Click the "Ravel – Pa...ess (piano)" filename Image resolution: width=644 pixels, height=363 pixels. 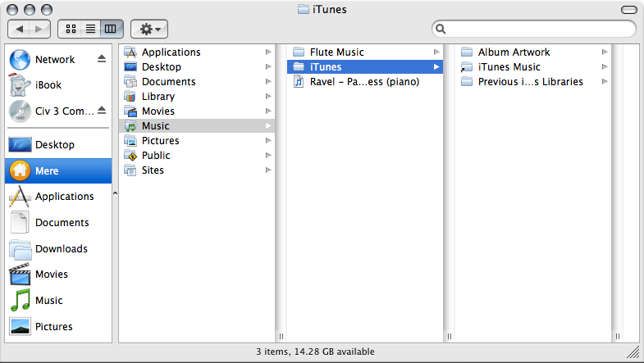coord(364,82)
